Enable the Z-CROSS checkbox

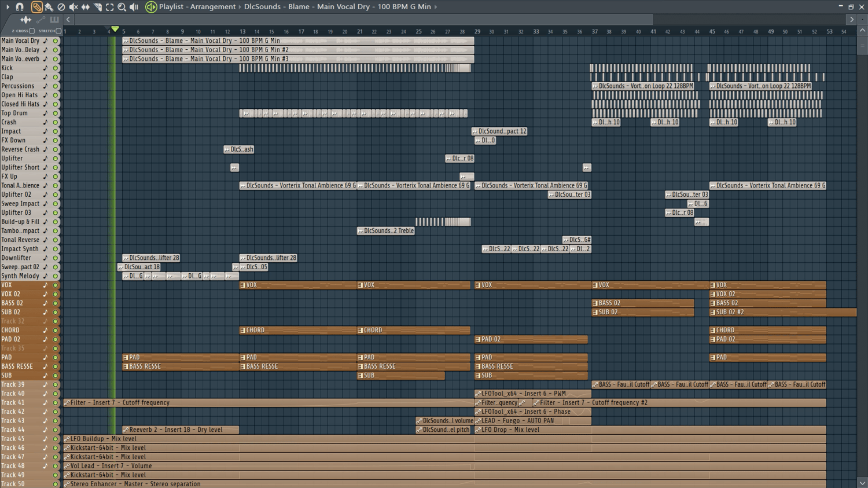pos(32,31)
